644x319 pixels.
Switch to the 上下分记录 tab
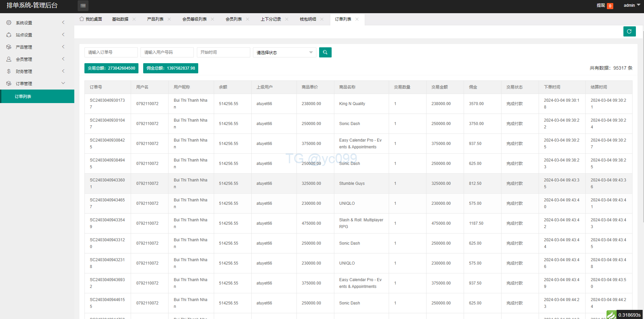pos(271,19)
